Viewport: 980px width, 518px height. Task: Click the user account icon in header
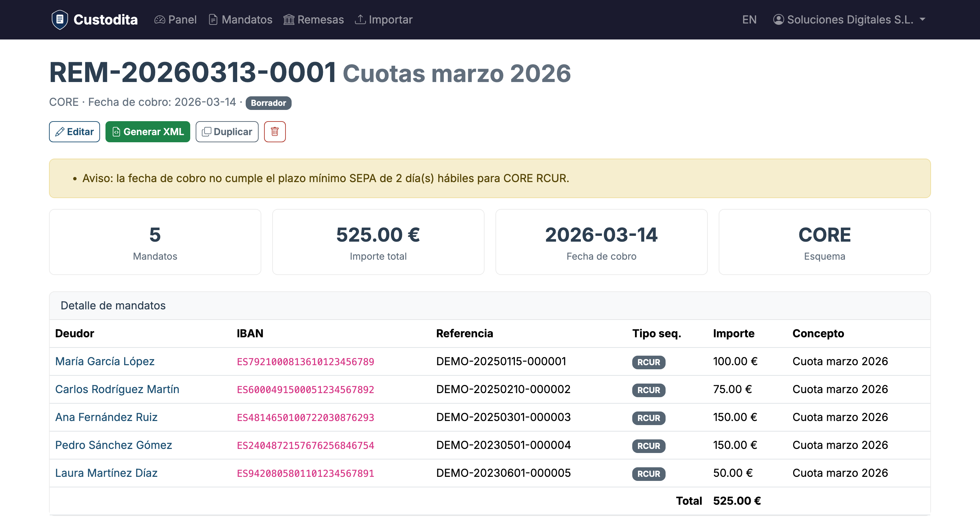coord(779,19)
